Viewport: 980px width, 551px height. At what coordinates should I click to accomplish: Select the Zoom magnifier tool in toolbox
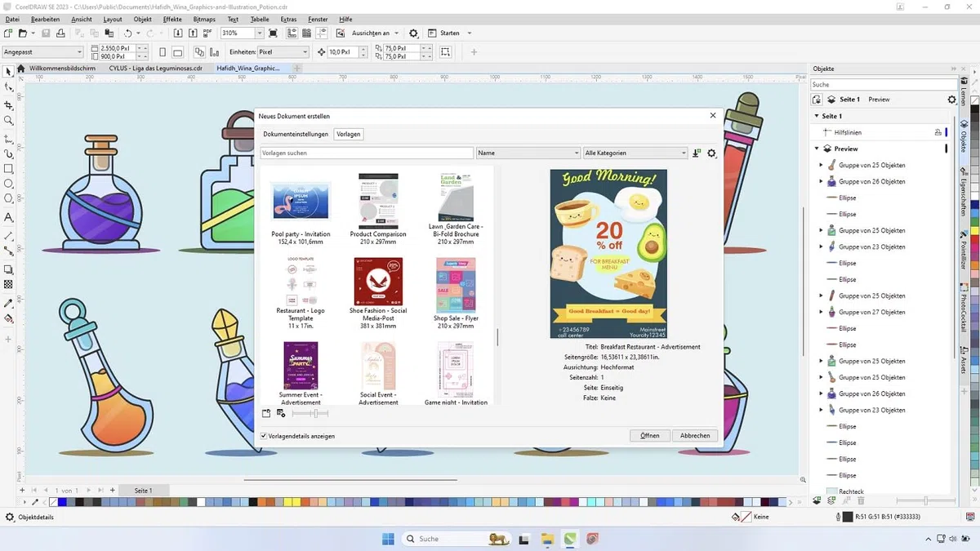pos(9,121)
